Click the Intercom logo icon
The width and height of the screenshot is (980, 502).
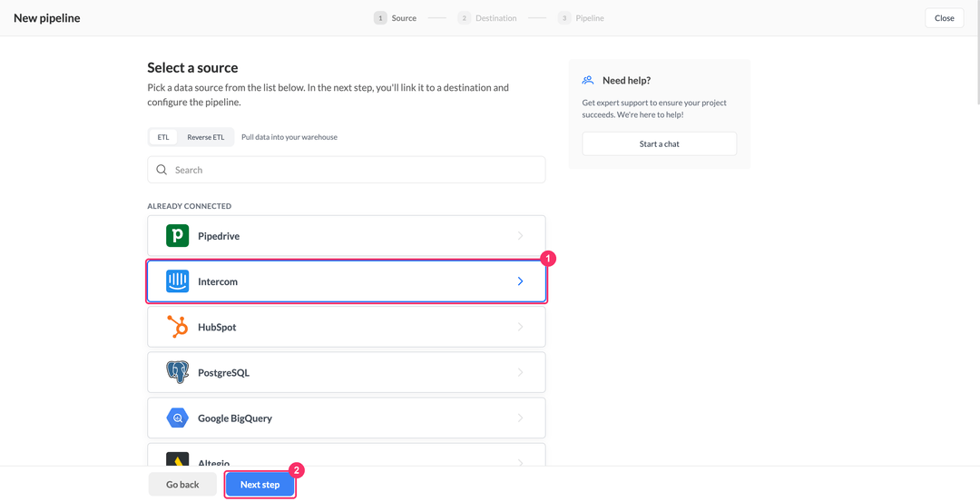tap(178, 281)
